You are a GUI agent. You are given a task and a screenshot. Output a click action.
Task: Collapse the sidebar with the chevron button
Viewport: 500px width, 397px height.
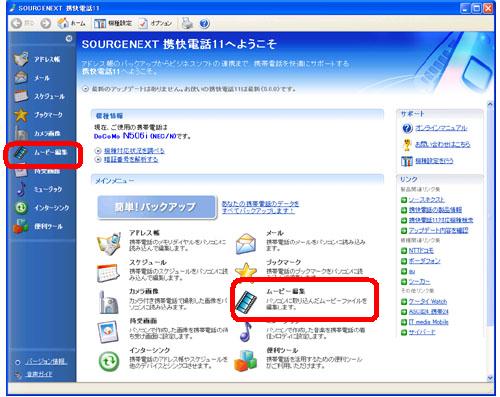[69, 39]
